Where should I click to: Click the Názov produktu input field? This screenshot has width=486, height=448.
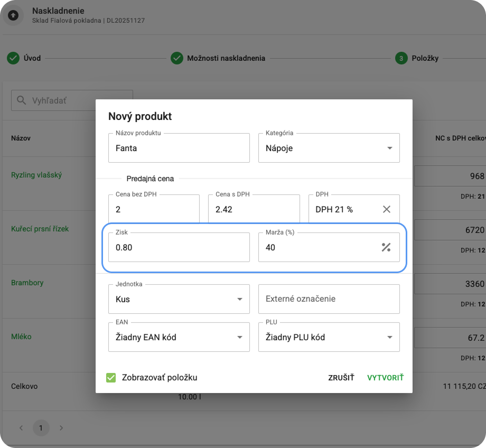[179, 148]
